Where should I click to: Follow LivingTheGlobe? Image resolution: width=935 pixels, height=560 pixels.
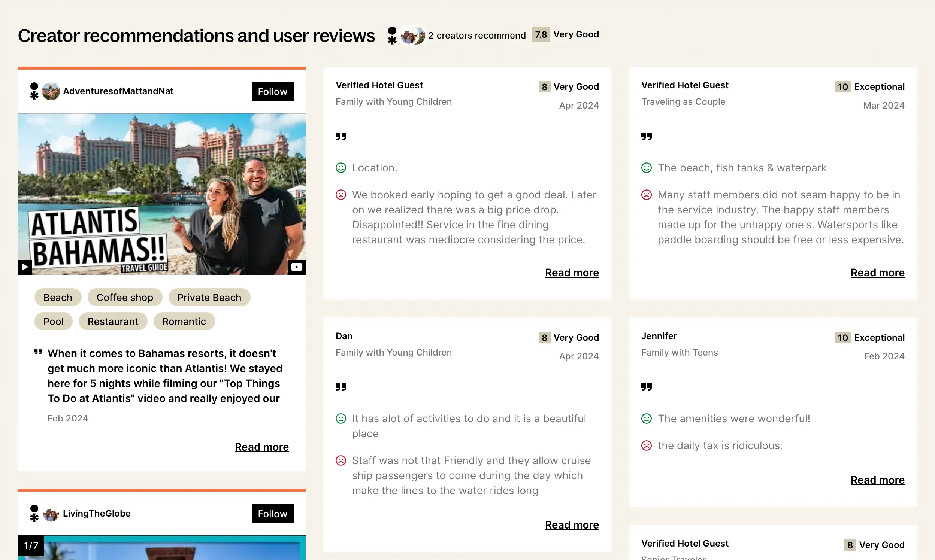(x=273, y=514)
